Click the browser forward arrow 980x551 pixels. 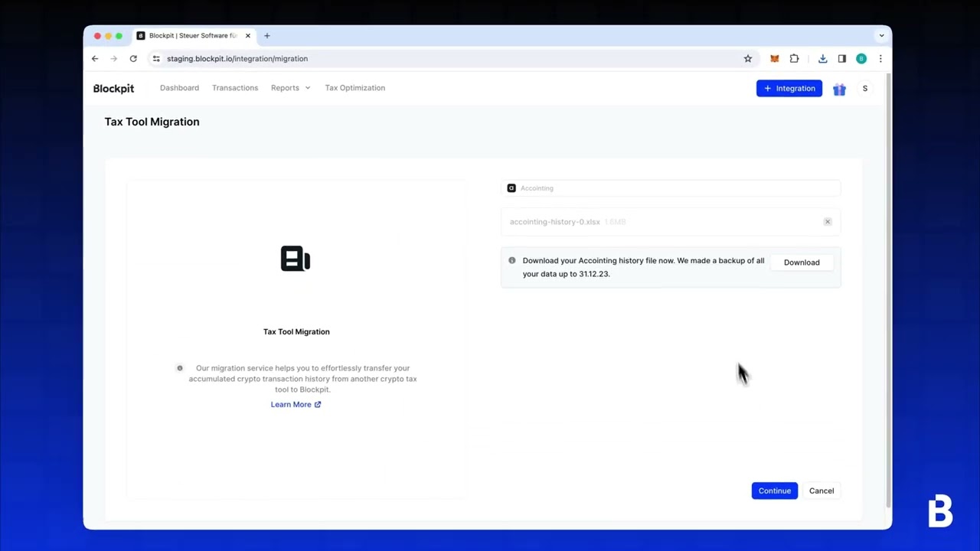114,58
